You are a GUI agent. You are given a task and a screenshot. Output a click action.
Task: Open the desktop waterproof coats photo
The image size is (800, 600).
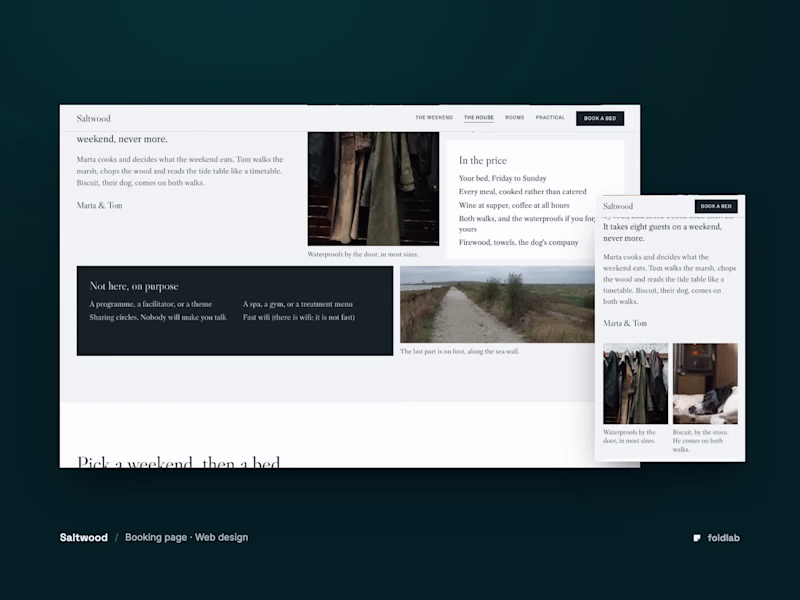point(373,189)
